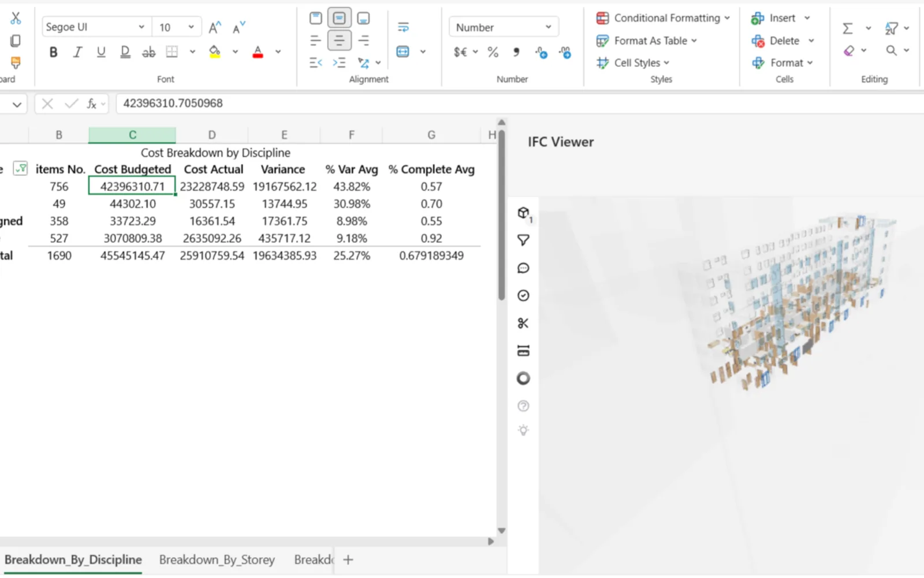The height and width of the screenshot is (578, 924).
Task: Switch to the Breakdown_By_Discipline sheet tab
Action: click(73, 560)
